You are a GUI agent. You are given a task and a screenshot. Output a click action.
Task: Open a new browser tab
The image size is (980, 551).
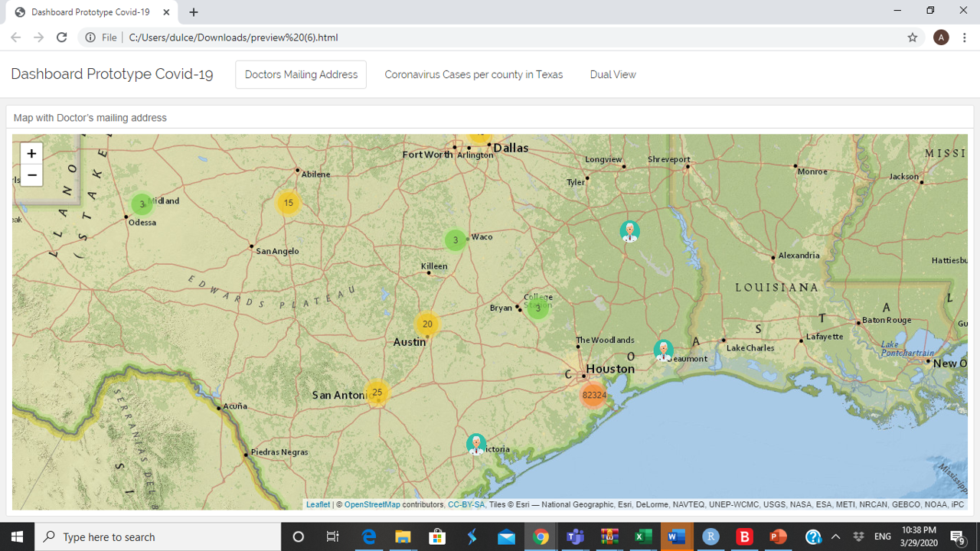194,12
